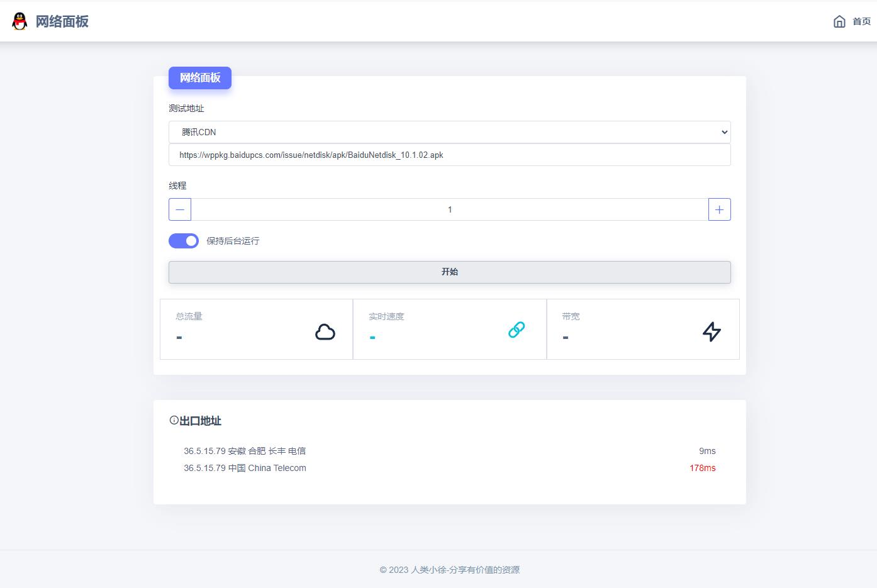Image resolution: width=877 pixels, height=588 pixels.
Task: Click the 保持后台运行 label
Action: click(x=233, y=241)
